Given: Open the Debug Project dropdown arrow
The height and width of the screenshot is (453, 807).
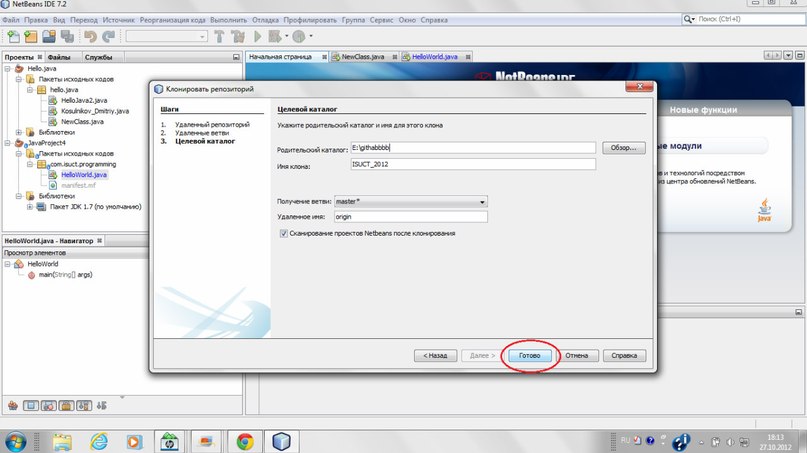Looking at the screenshot, I should pyautogui.click(x=287, y=37).
